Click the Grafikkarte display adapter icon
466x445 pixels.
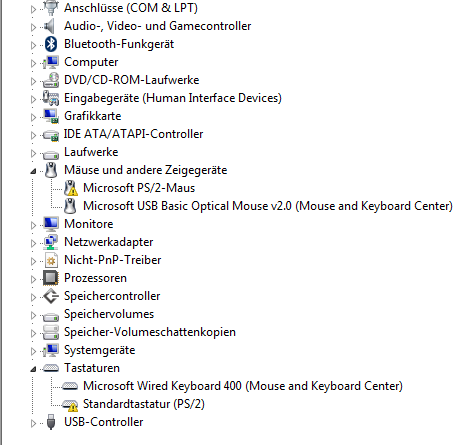click(51, 116)
